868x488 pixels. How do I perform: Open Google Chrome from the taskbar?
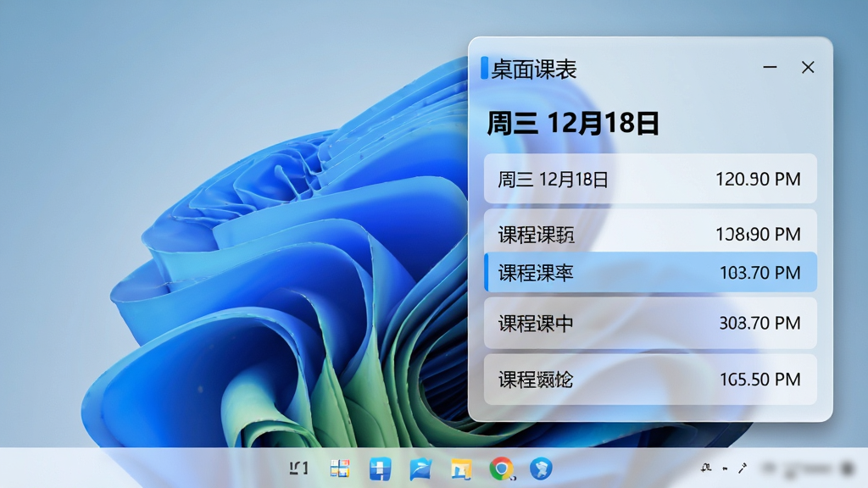tap(502, 469)
